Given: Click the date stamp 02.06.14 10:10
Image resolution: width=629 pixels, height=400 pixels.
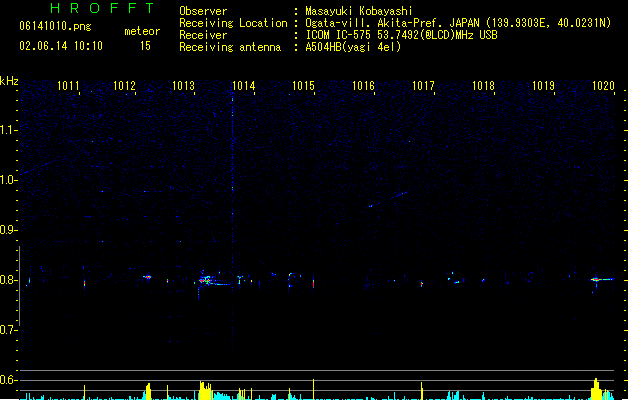Looking at the screenshot, I should point(61,46).
